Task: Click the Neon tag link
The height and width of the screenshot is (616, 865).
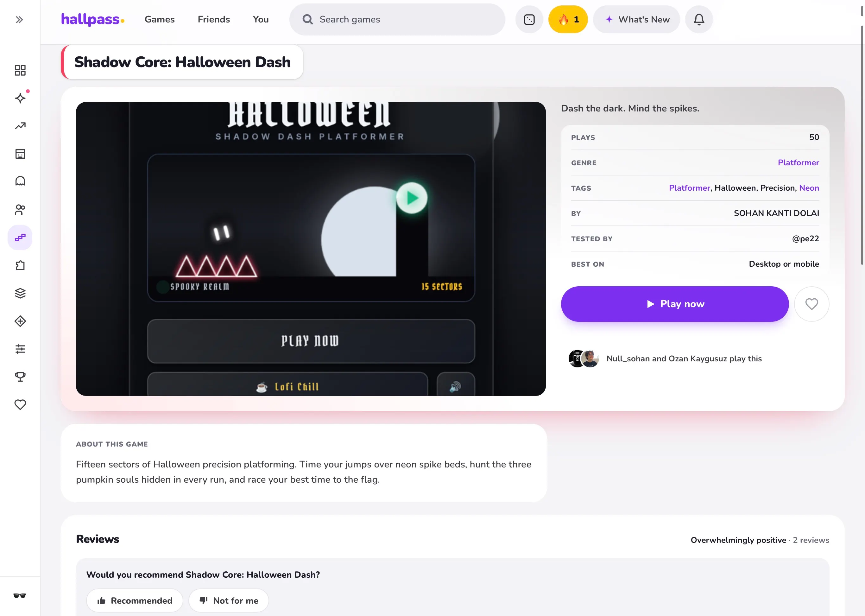Action: (809, 188)
